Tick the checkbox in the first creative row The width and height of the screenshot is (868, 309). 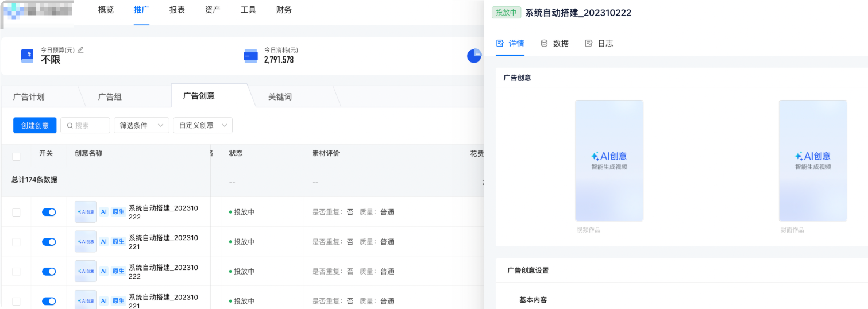click(x=16, y=212)
